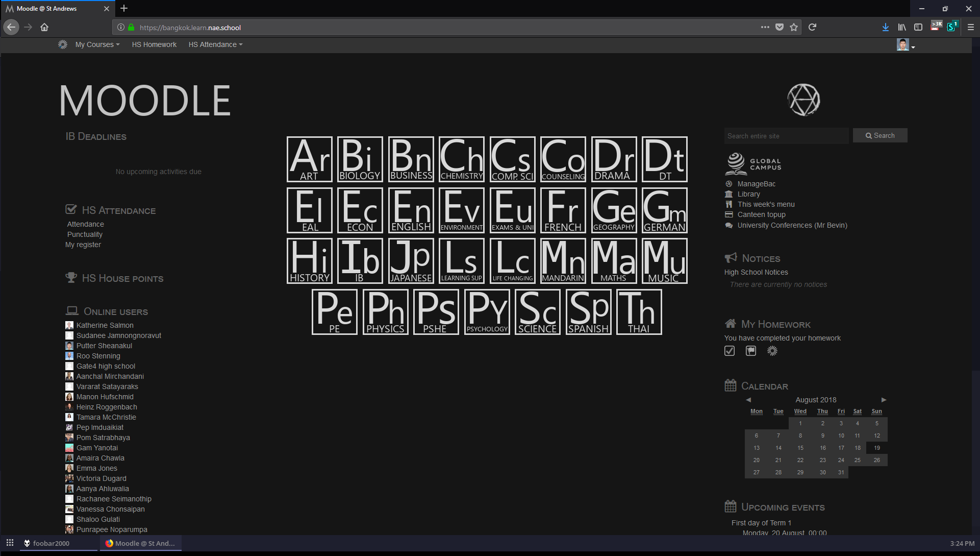Click the speech bubble icon for University Conferences

tap(730, 225)
